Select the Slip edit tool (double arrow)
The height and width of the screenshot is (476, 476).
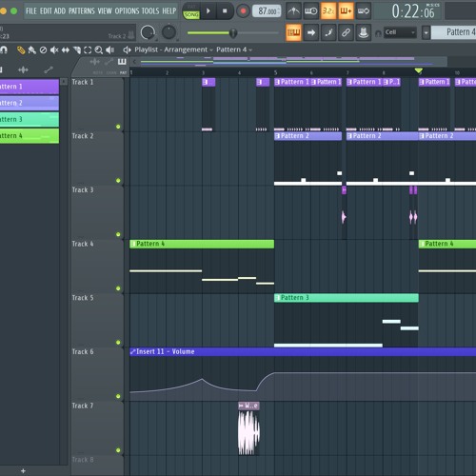(66, 50)
